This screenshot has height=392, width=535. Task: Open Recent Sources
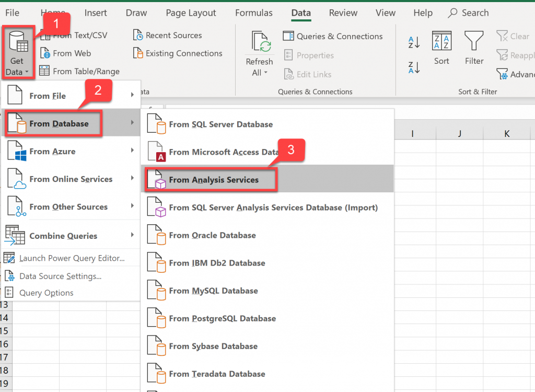pos(168,36)
